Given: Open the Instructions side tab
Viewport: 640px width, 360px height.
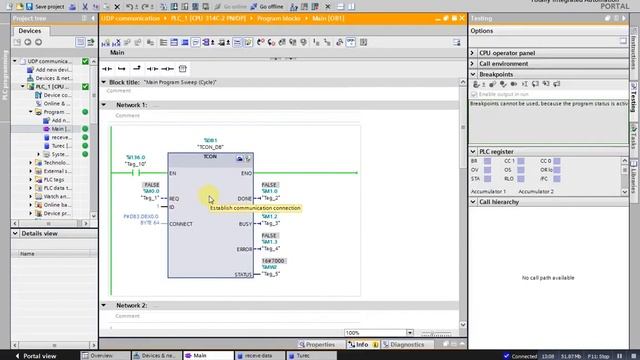Looking at the screenshot, I should tap(633, 53).
